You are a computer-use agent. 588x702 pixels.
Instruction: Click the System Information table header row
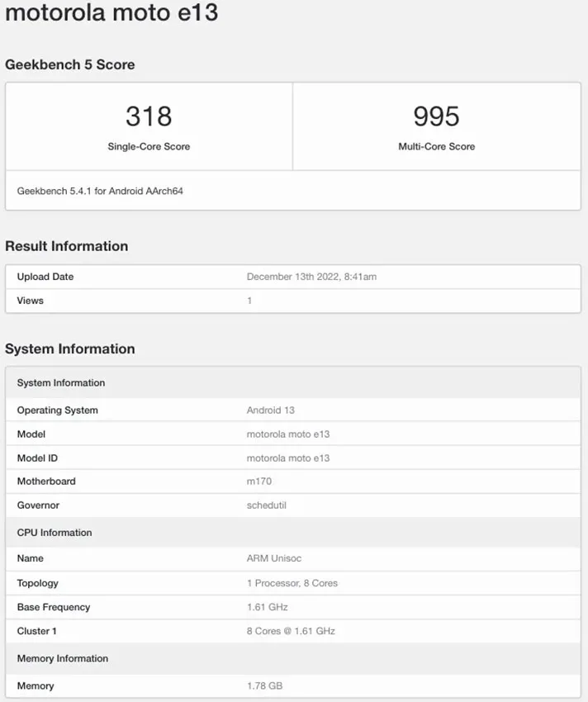click(293, 382)
